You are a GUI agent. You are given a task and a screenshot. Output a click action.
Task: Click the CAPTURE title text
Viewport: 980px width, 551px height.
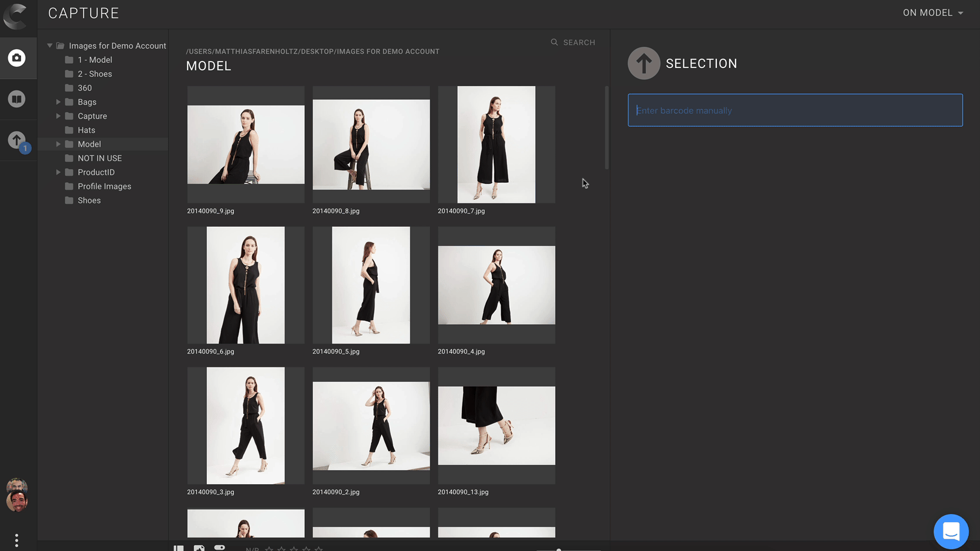pyautogui.click(x=84, y=13)
